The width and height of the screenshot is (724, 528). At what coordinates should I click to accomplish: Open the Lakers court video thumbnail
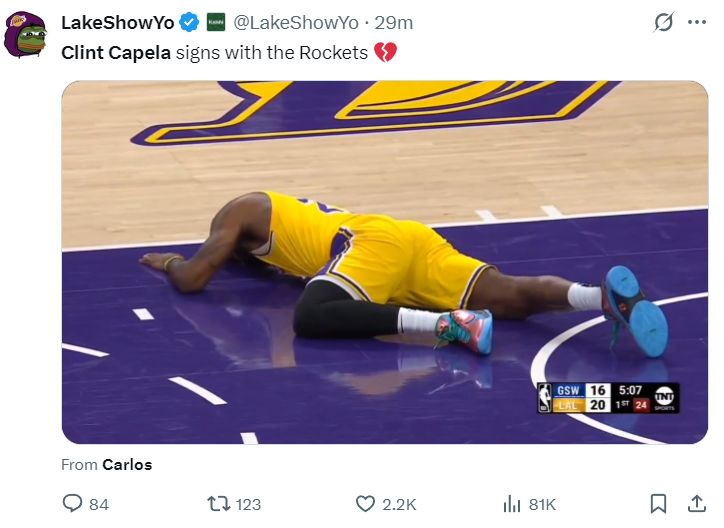click(x=384, y=262)
